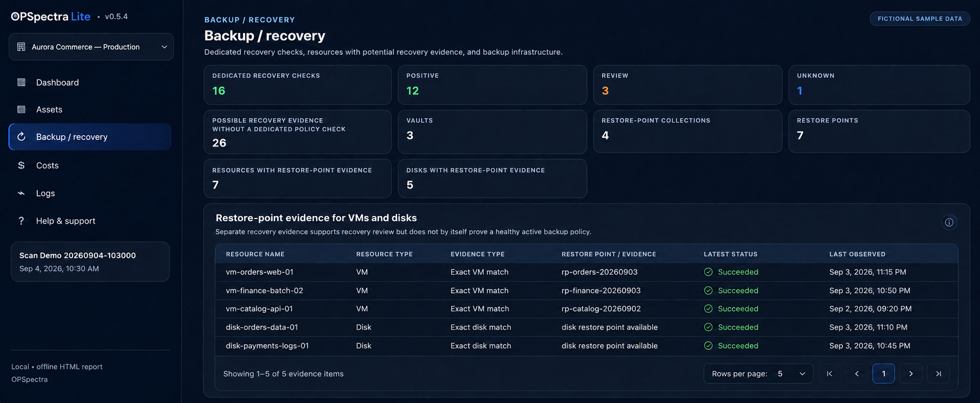
Task: Click the Logs pulse icon
Action: 21,193
